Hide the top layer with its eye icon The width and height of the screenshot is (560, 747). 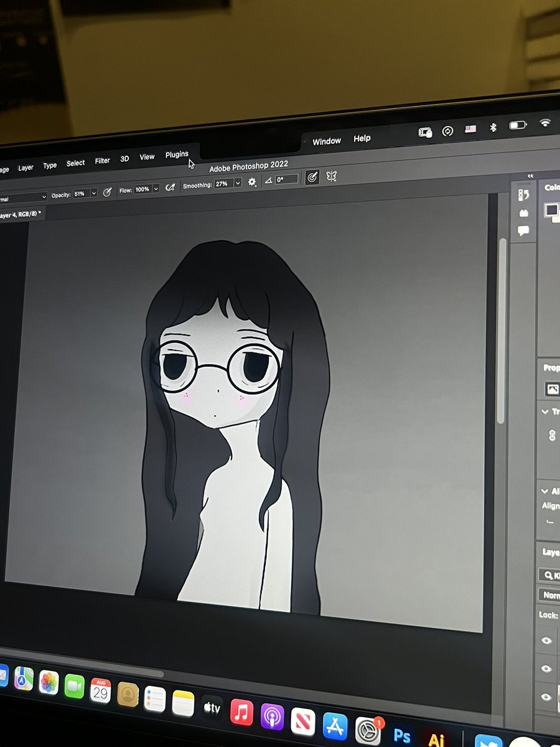546,641
